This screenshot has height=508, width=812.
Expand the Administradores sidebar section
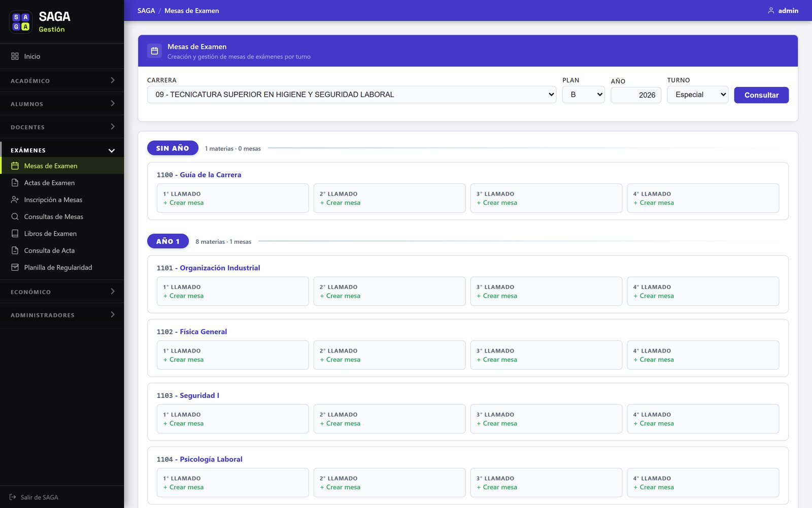pyautogui.click(x=62, y=315)
